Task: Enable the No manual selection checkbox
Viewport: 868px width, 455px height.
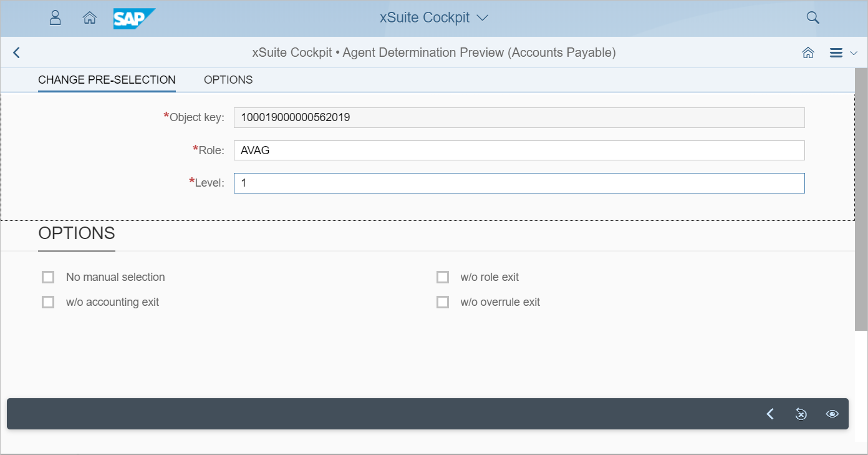Action: (48, 277)
